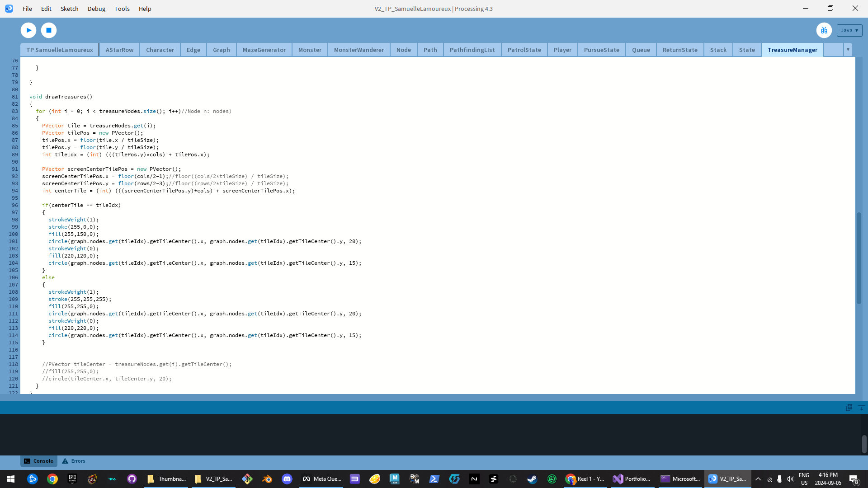The image size is (868, 488).
Task: Switch to the PursueState tab
Action: 601,50
